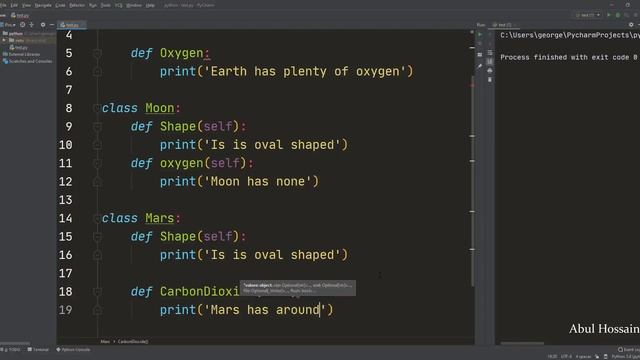Click the trash clear-all icon in Run panel
The width and height of the screenshot is (640, 360).
click(490, 80)
